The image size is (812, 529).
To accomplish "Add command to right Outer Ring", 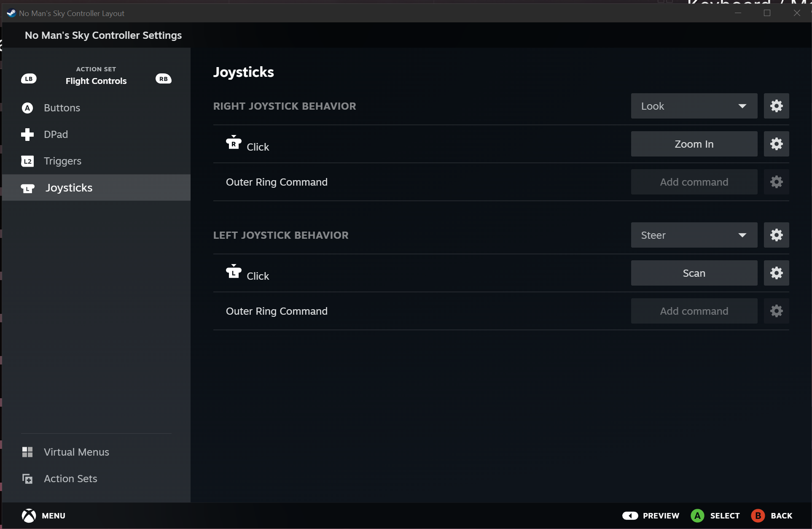I will coord(694,182).
